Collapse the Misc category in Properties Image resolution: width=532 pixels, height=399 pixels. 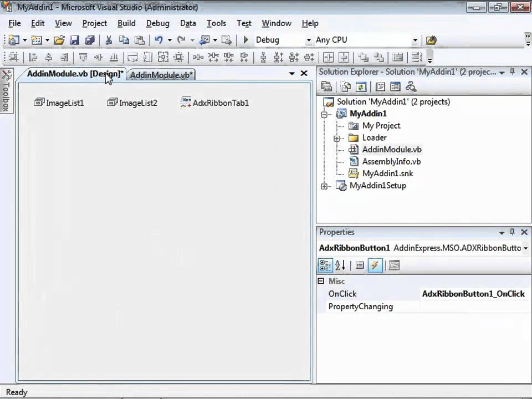[x=321, y=281]
